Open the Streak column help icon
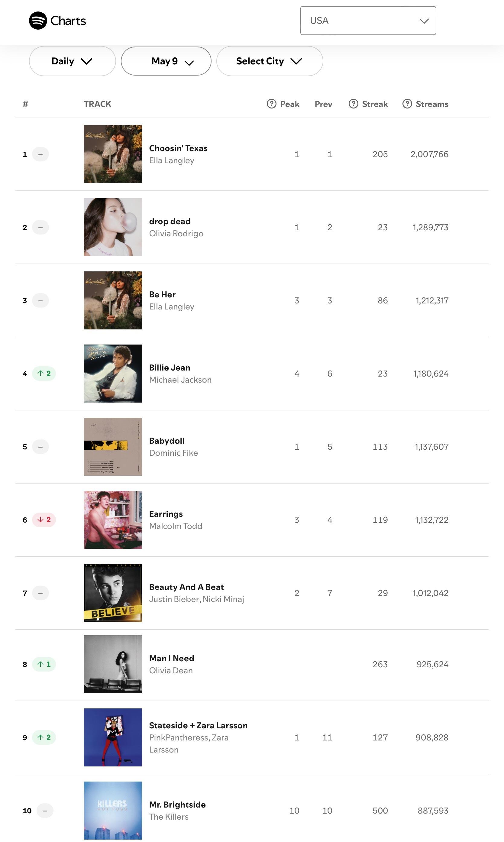 [x=353, y=104]
